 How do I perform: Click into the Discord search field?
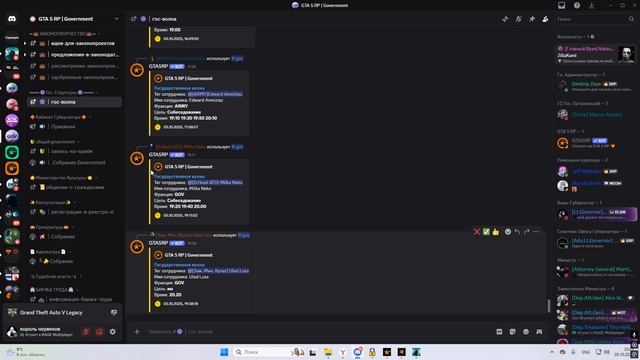pyautogui.click(x=596, y=19)
